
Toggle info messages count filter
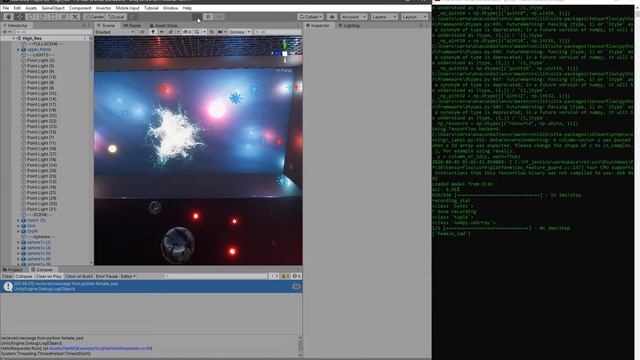click(x=274, y=276)
